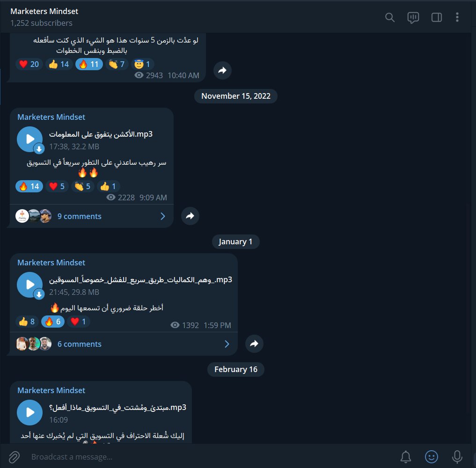
Task: Toggle the right sidebar panel icon
Action: (437, 17)
